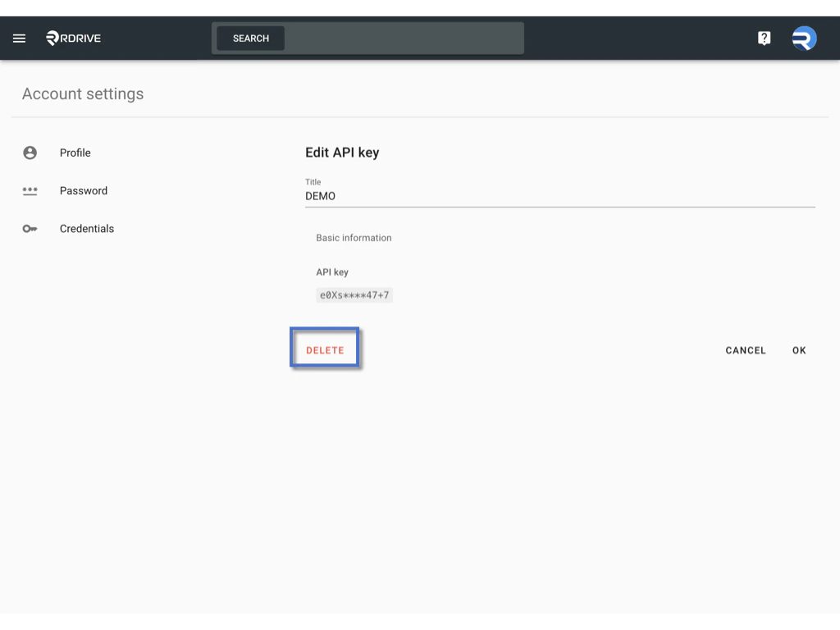Click the RDrive logo in the top bar
The width and height of the screenshot is (840, 630).
coord(72,38)
